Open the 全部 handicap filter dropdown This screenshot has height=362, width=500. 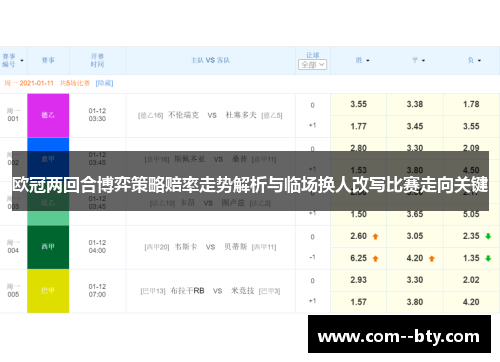pyautogui.click(x=312, y=65)
